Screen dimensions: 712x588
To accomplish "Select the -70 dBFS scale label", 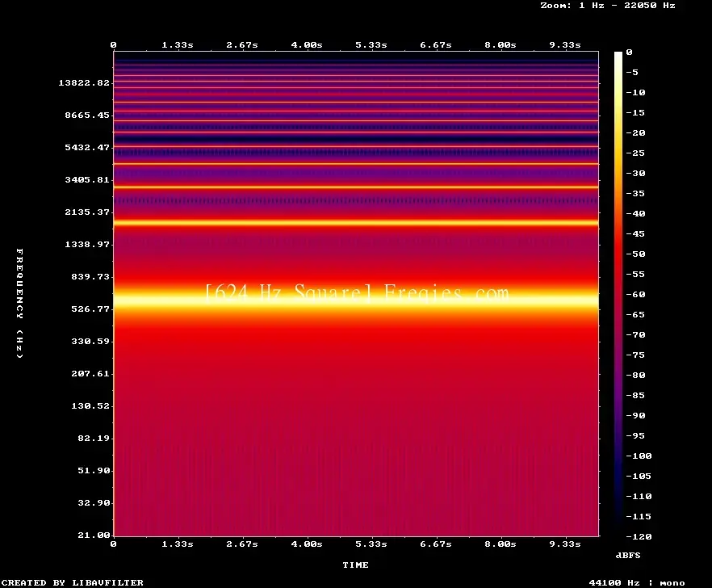I will click(x=635, y=335).
